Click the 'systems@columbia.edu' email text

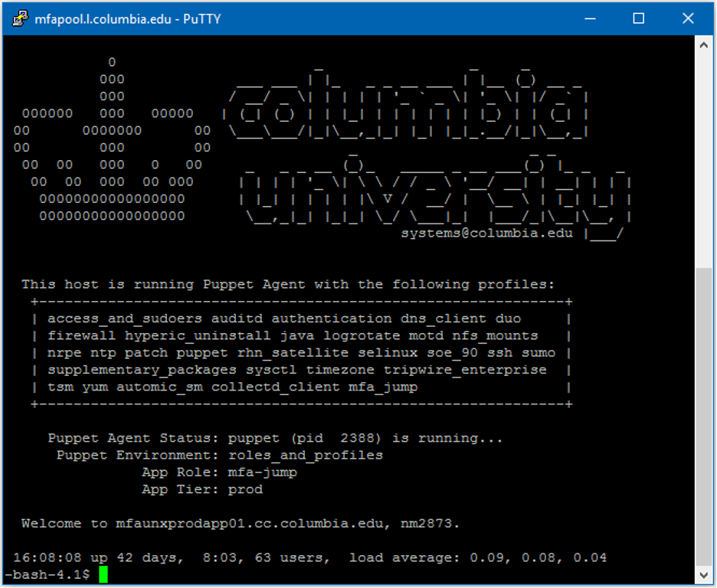point(487,233)
